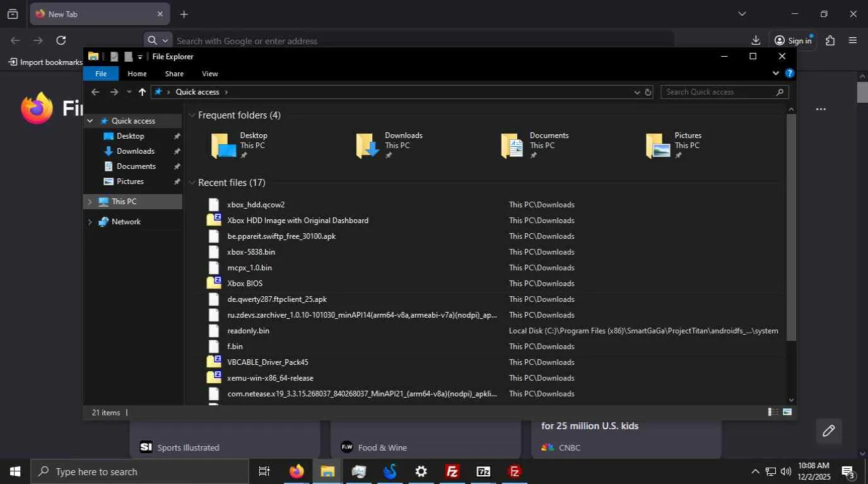Open a new tab in Firefox
The height and width of the screenshot is (484, 868).
coord(184,14)
